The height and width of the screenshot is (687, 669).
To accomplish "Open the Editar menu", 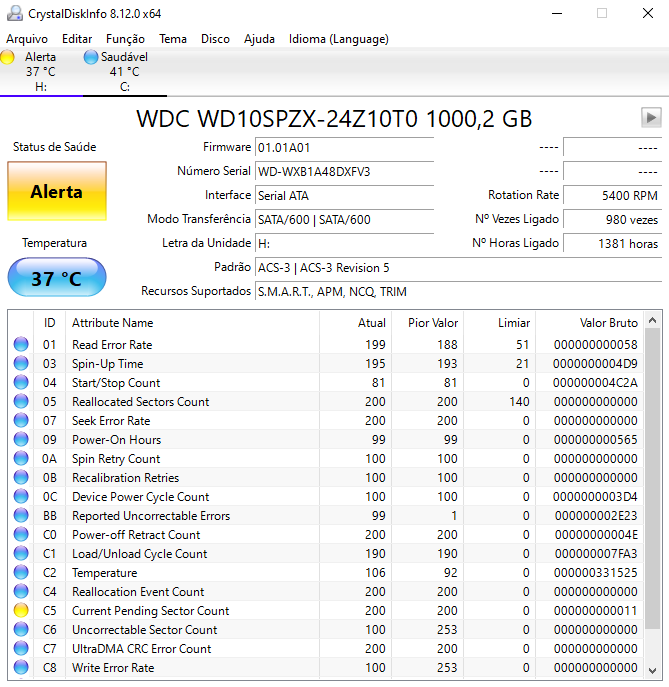I will click(x=77, y=39).
